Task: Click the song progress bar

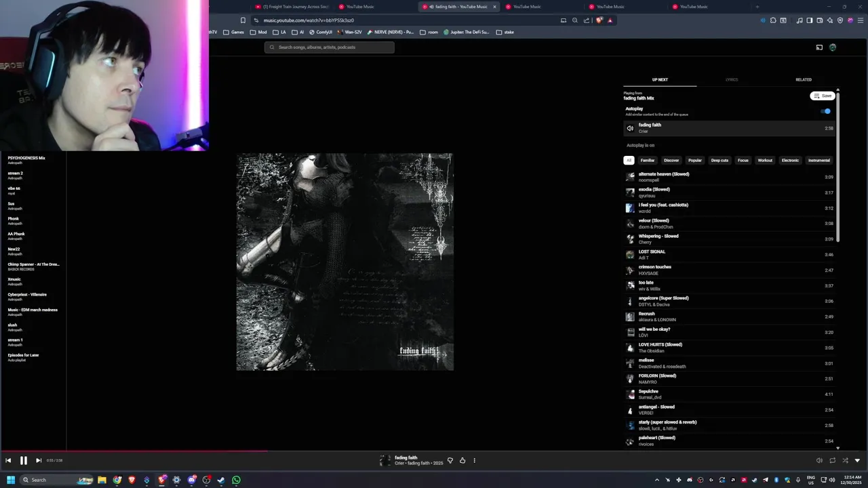Action: 434,451
